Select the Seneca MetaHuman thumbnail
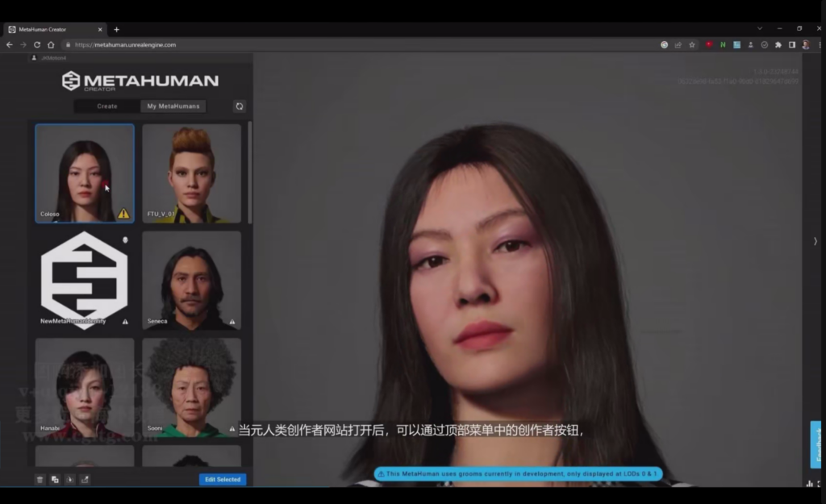This screenshot has width=826, height=504. pos(192,281)
